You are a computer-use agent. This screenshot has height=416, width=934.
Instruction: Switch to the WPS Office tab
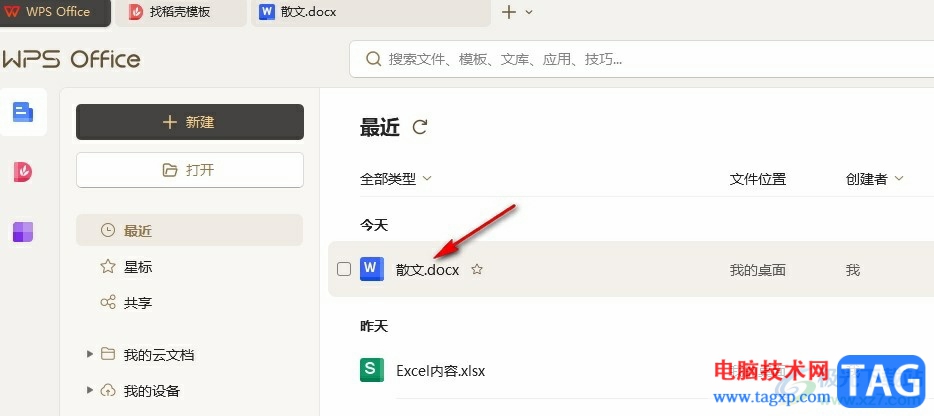click(x=55, y=13)
